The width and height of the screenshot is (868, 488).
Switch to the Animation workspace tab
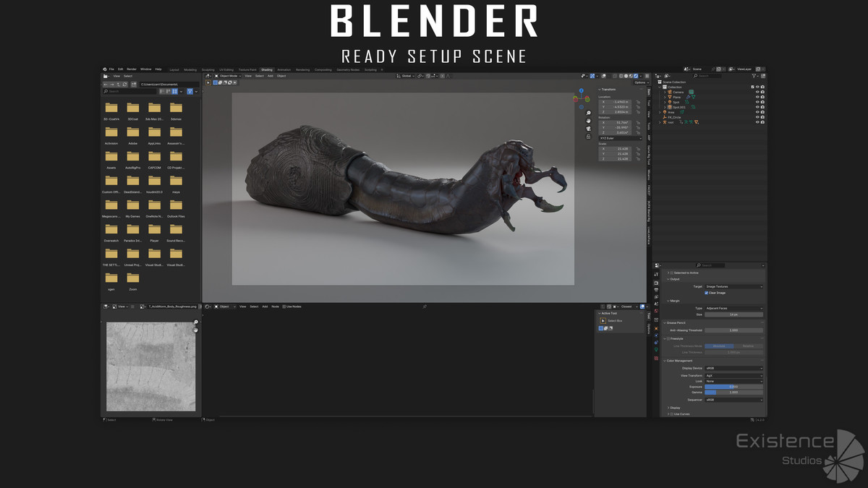(x=284, y=70)
